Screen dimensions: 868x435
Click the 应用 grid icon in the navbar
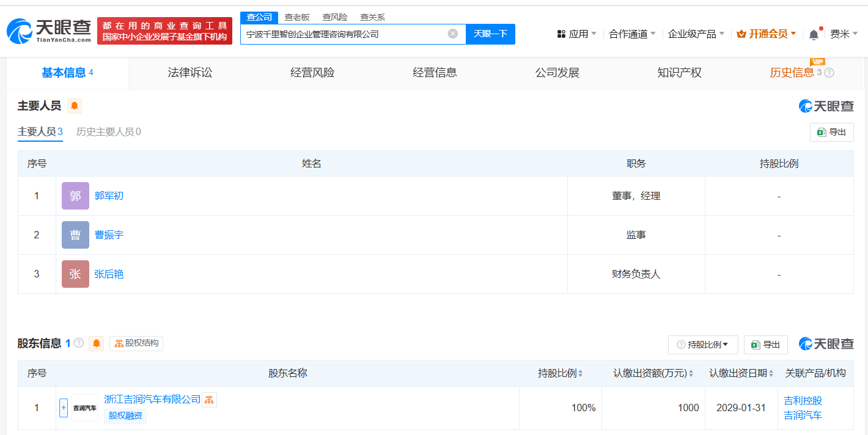(561, 34)
